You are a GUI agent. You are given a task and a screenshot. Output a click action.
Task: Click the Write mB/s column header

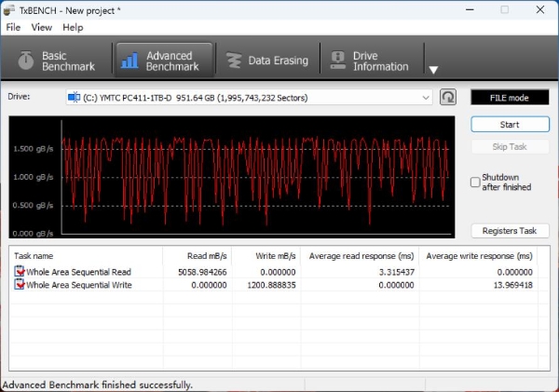click(x=266, y=256)
